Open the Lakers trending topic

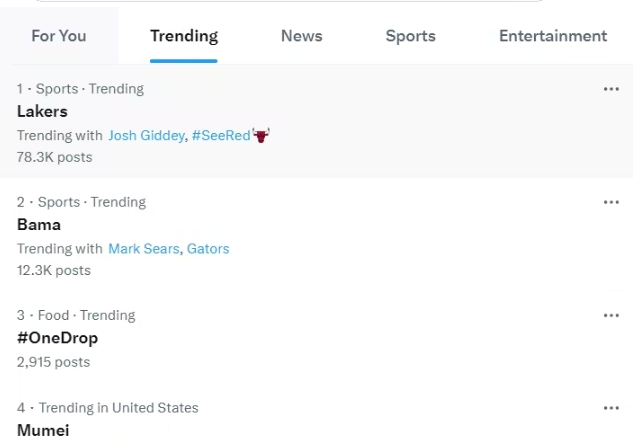point(40,111)
